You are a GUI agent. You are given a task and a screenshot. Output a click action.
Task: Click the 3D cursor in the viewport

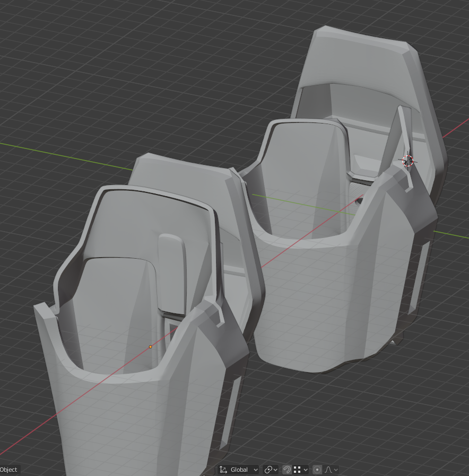pos(407,161)
